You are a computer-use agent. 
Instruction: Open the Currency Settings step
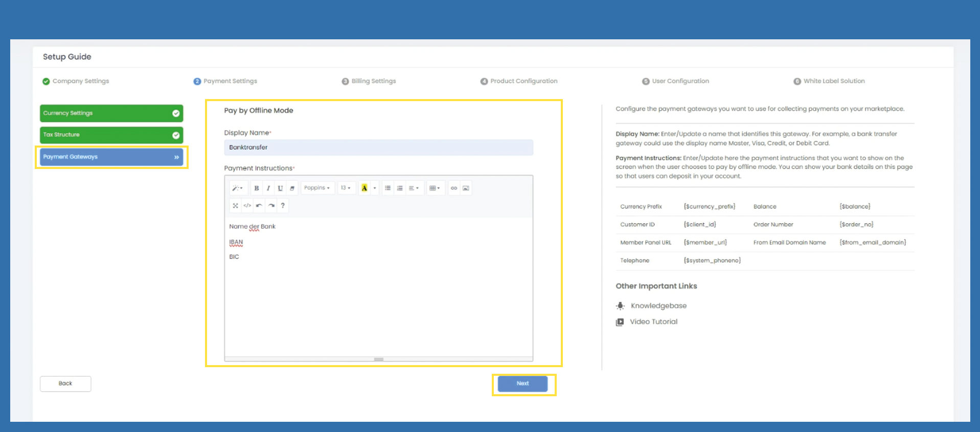[x=111, y=113]
